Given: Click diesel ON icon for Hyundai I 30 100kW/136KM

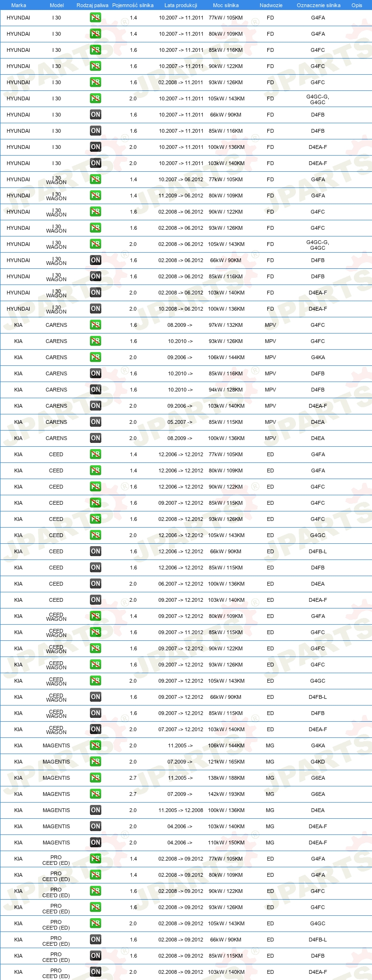Looking at the screenshot, I should click(x=95, y=147).
